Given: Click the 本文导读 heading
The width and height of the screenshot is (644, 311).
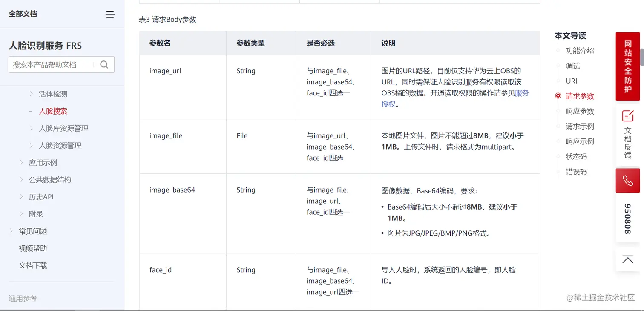Looking at the screenshot, I should [570, 36].
